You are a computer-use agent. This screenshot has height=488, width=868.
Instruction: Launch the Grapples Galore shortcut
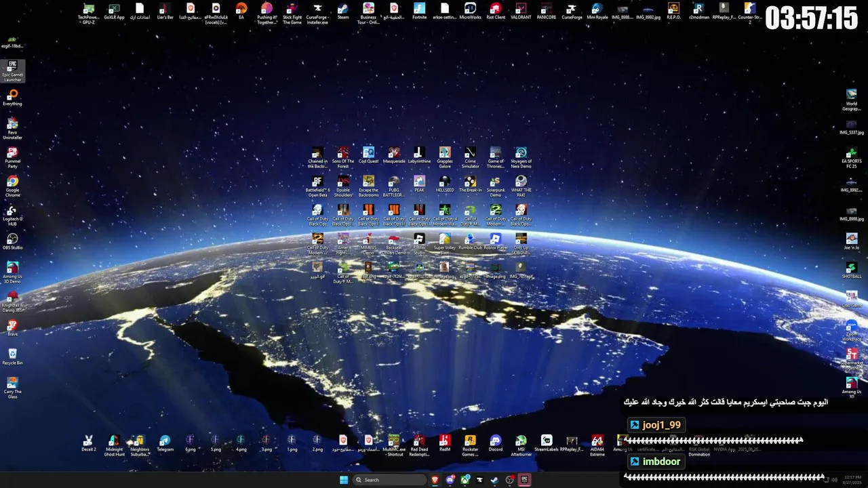[x=445, y=157]
